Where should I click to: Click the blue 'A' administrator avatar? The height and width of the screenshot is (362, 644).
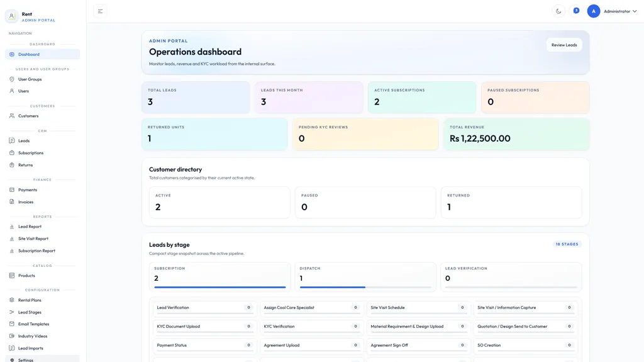(x=594, y=11)
